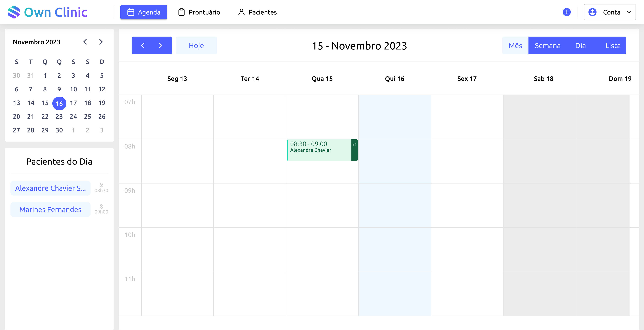Open Pacientes via the person icon
The width and height of the screenshot is (644, 330).
(x=241, y=12)
